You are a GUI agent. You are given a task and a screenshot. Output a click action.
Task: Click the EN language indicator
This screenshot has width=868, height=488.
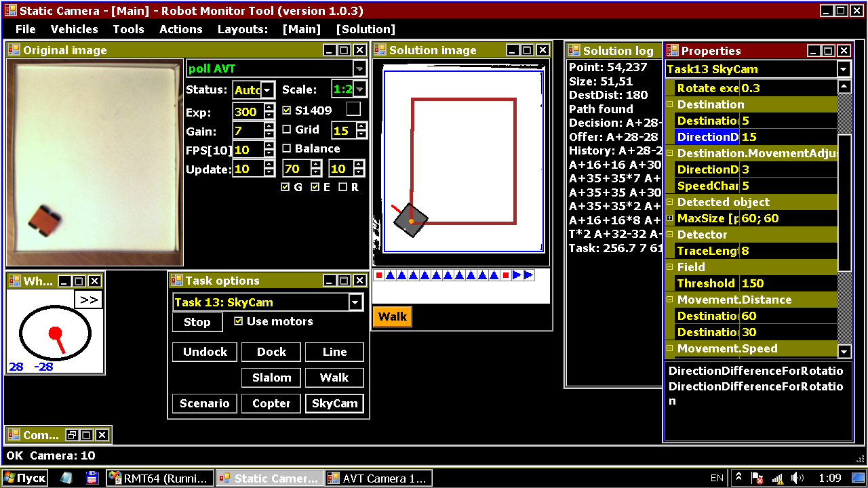pyautogui.click(x=717, y=478)
